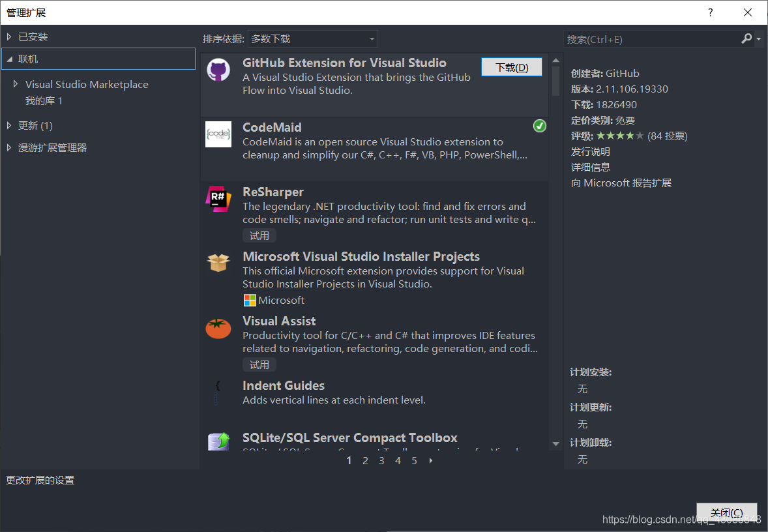Click the Microsoft logo under Installer Projects
768x532 pixels.
pyautogui.click(x=250, y=301)
